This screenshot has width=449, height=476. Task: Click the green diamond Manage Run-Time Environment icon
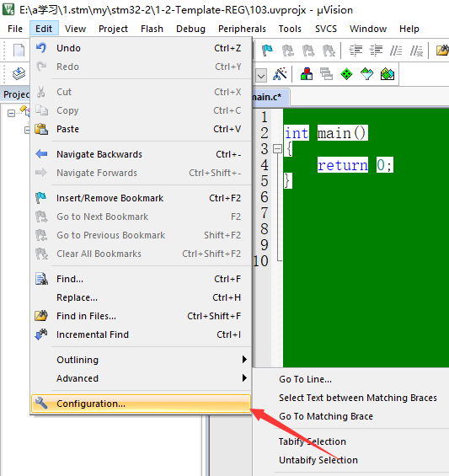click(x=347, y=74)
